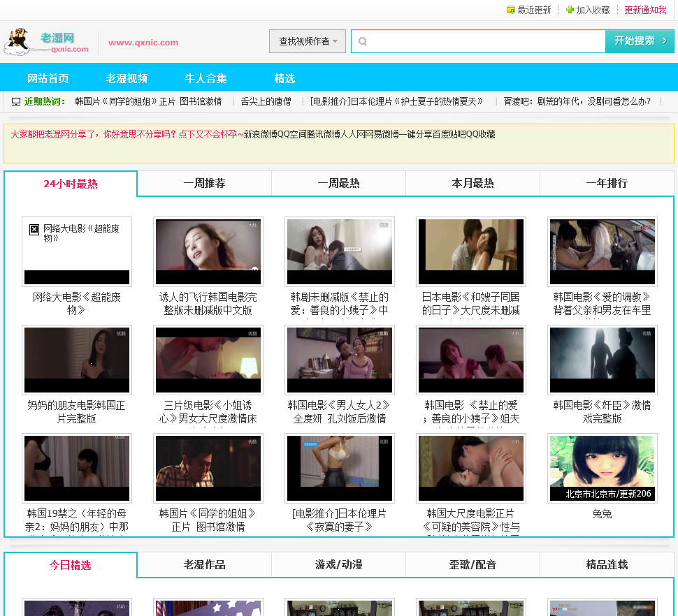Switch to 精品连载 tab
The width and height of the screenshot is (678, 616).
(607, 564)
